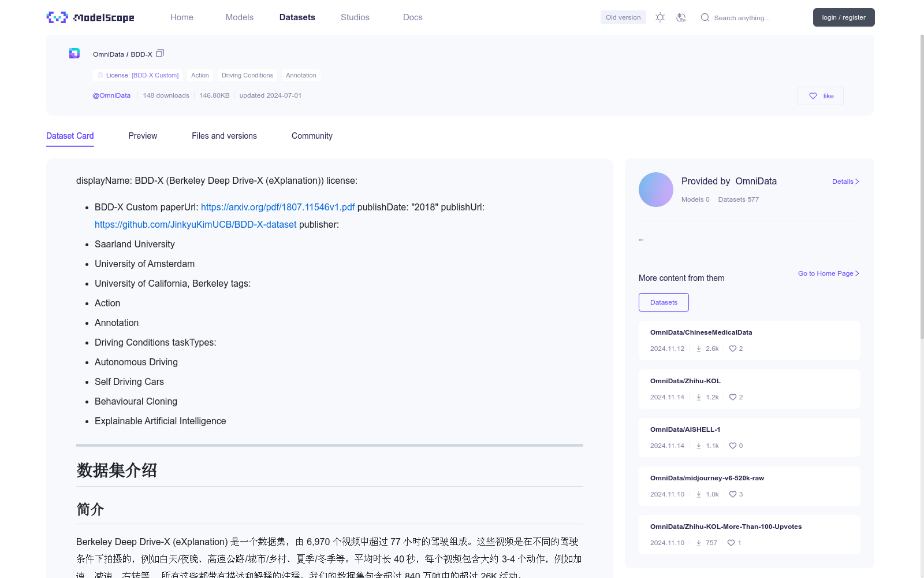Open the arxiv.org paper link
Screen dimensions: 924x578
278,207
